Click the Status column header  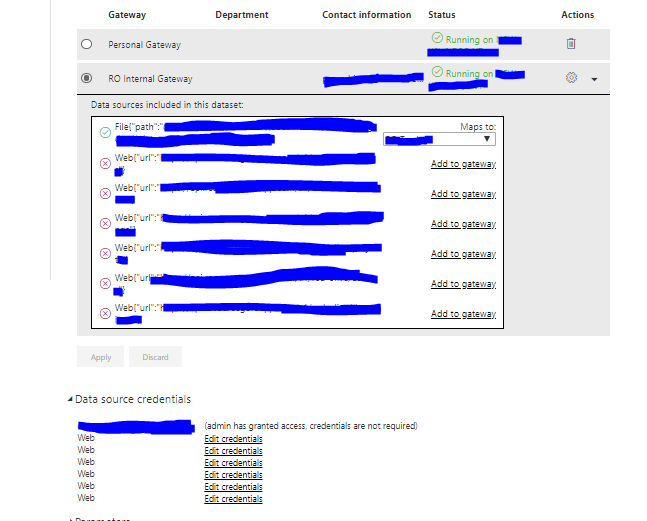point(442,15)
